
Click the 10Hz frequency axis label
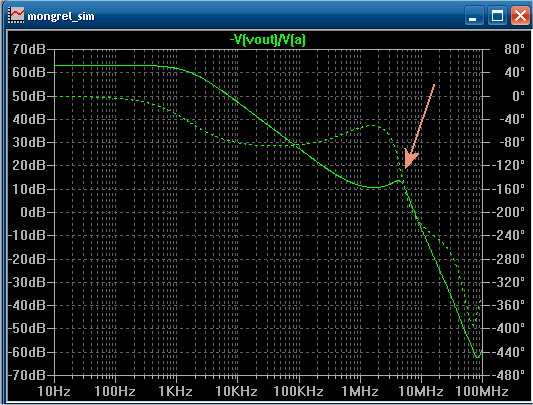(x=54, y=391)
